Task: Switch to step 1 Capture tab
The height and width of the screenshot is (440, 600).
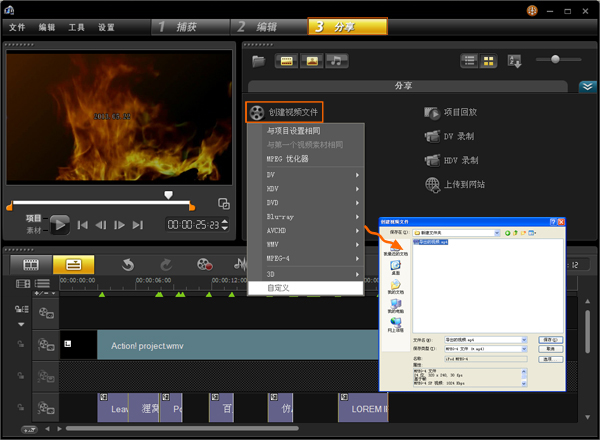Action: [191, 27]
